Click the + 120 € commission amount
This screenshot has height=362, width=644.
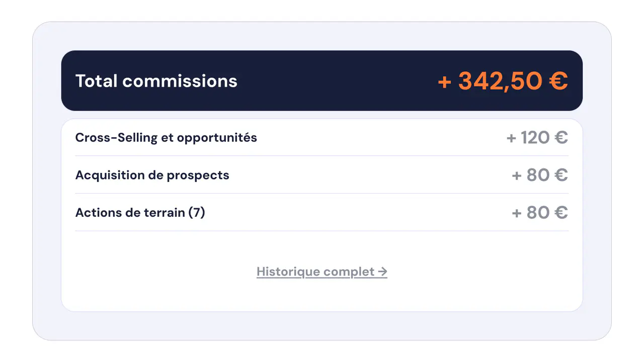[x=537, y=137]
